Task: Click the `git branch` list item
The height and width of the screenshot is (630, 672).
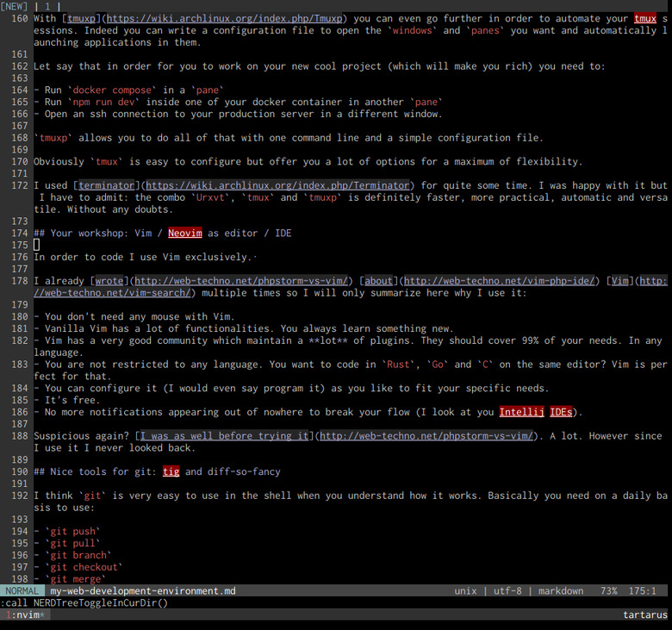Action: click(x=78, y=555)
